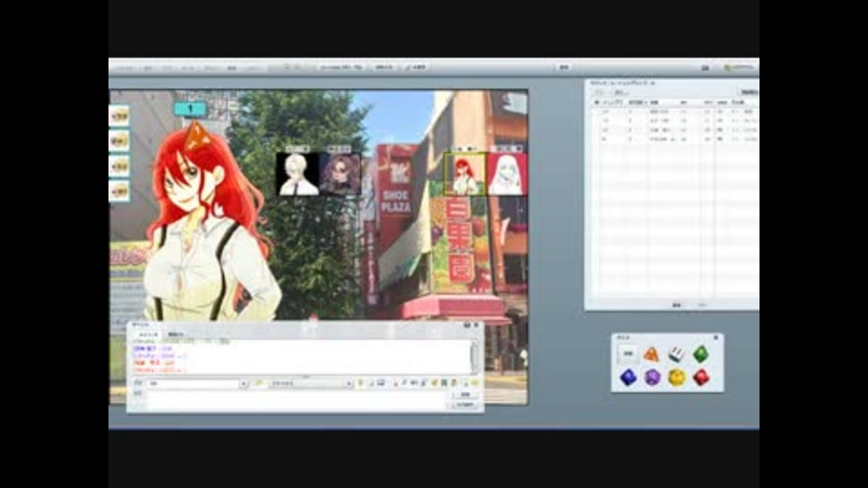
Task: Select the small red-haired girl piece with yellow border
Action: [x=465, y=174]
